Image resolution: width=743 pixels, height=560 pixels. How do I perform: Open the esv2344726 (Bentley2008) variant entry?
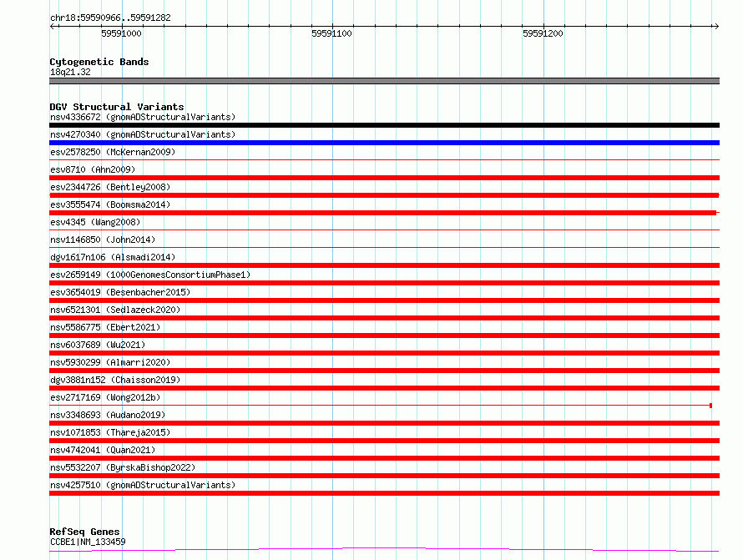click(109, 187)
